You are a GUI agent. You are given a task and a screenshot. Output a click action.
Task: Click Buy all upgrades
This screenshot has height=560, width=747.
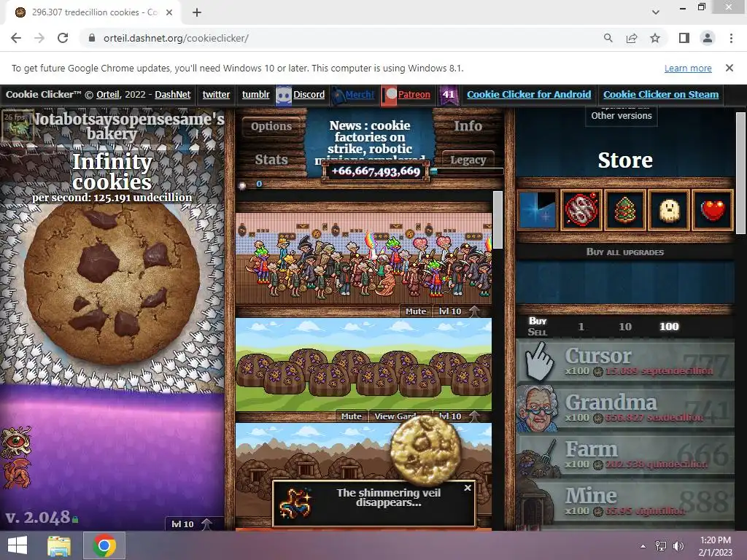point(625,252)
